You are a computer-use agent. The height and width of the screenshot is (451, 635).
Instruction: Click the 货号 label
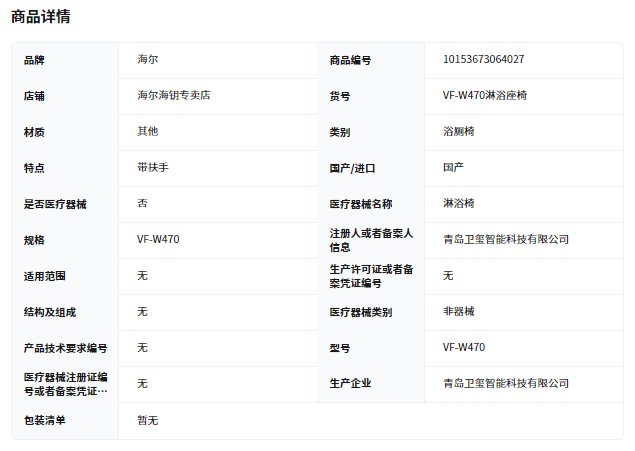[340, 96]
